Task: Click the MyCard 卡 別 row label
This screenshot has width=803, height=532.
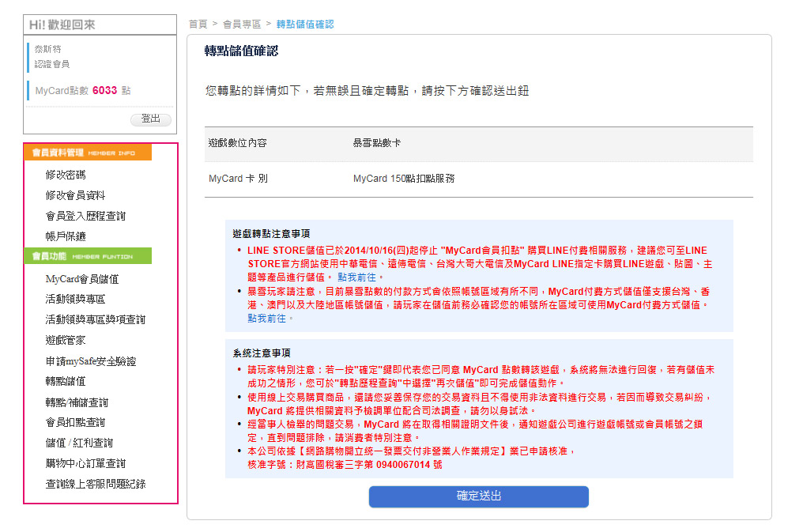Action: (x=238, y=178)
